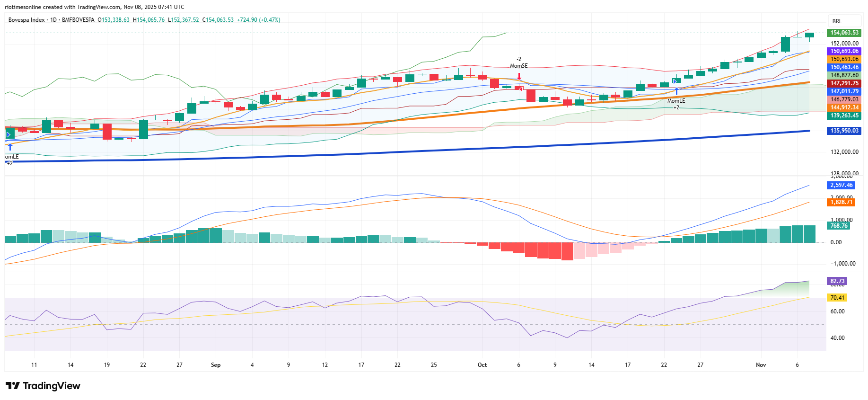The height and width of the screenshot is (400, 868).
Task: Click the blue up arrow above omLE label
Action: coord(10,147)
